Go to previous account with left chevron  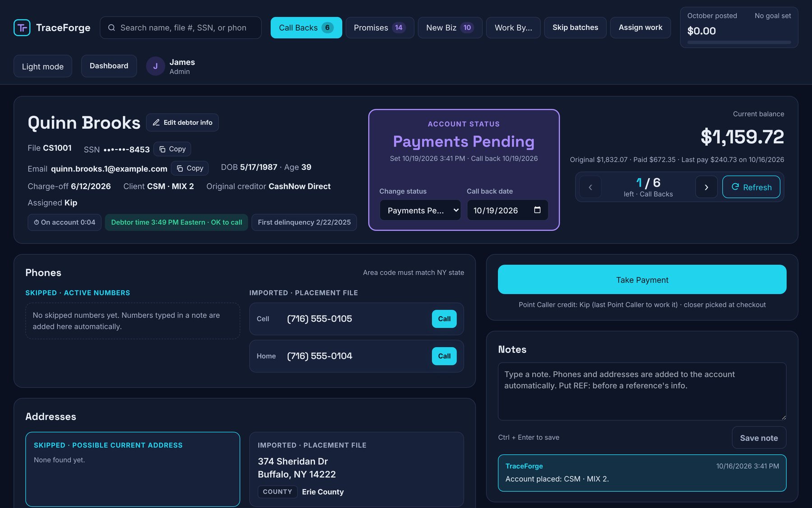590,187
